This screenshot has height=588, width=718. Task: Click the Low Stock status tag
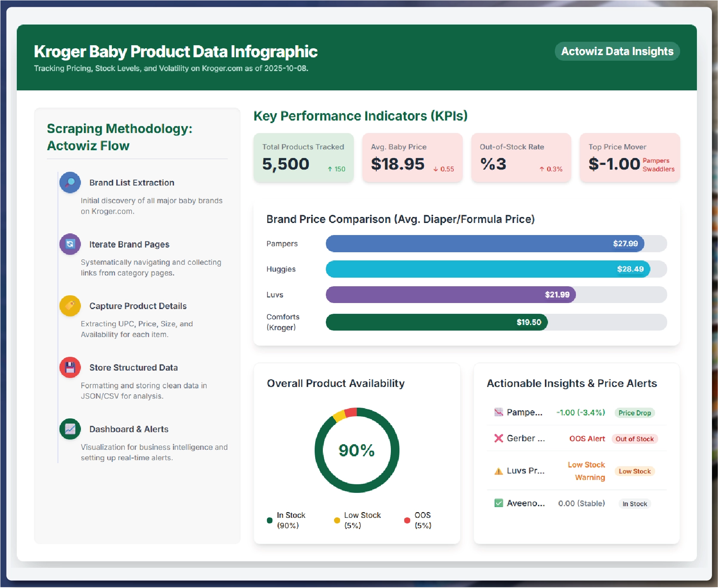point(634,471)
